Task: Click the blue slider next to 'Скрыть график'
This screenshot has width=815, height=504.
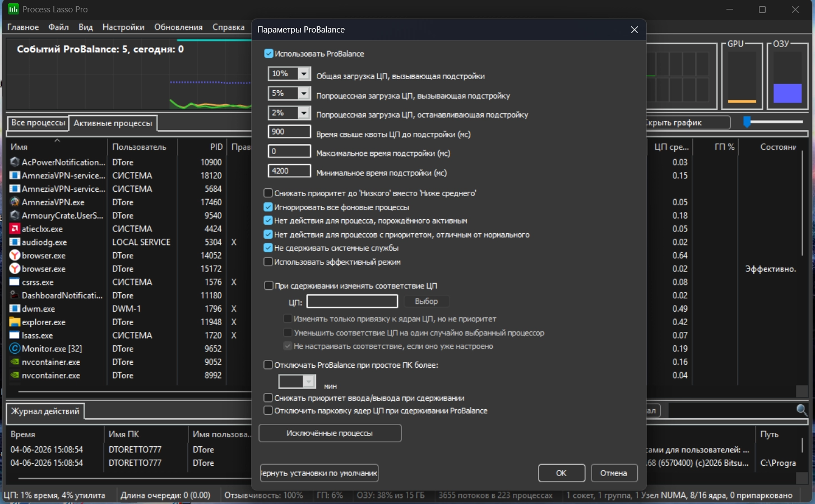Action: (x=747, y=122)
